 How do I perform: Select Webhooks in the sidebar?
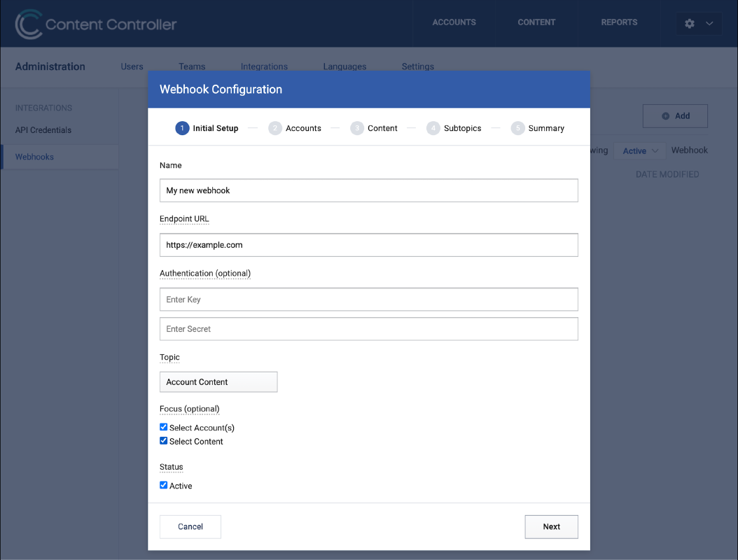[34, 157]
